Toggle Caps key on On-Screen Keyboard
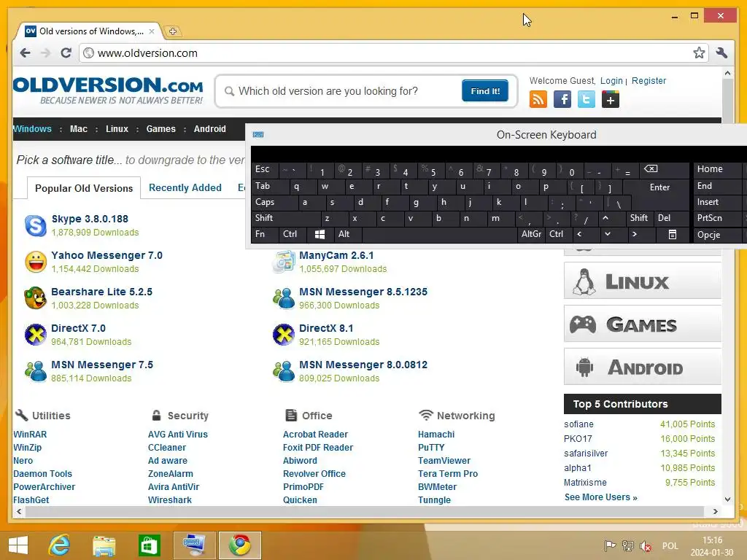The width and height of the screenshot is (747, 560). pyautogui.click(x=274, y=203)
